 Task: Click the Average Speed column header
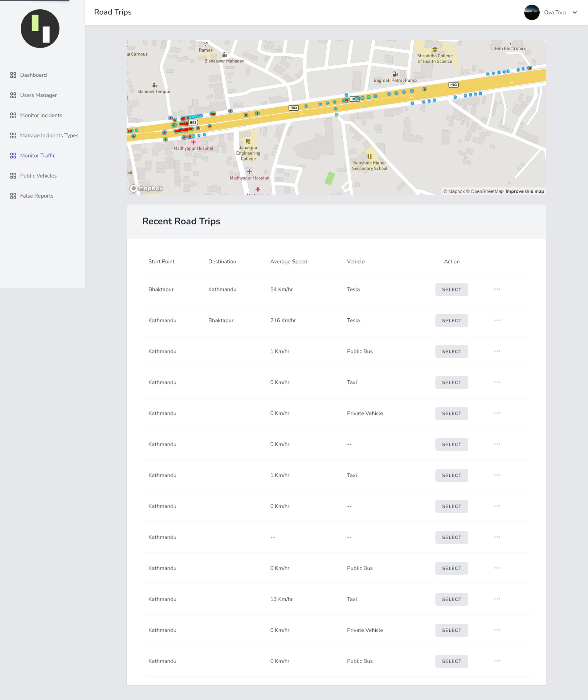pyautogui.click(x=289, y=261)
